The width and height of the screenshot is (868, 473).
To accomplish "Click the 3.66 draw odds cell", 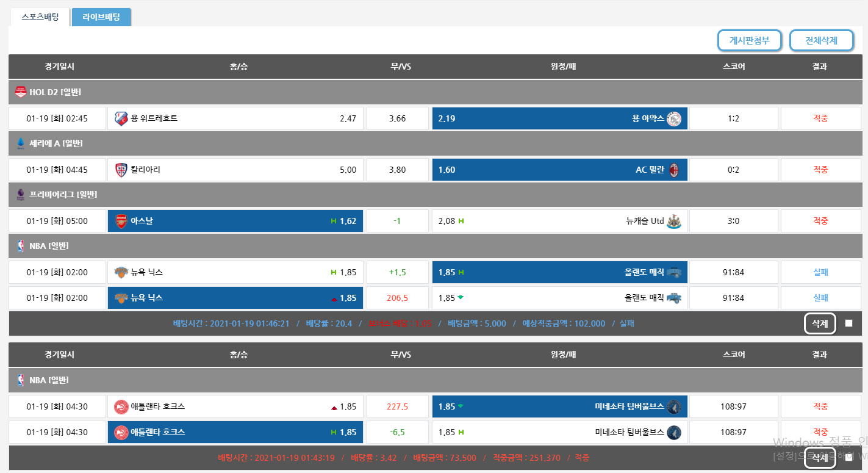I will (397, 118).
